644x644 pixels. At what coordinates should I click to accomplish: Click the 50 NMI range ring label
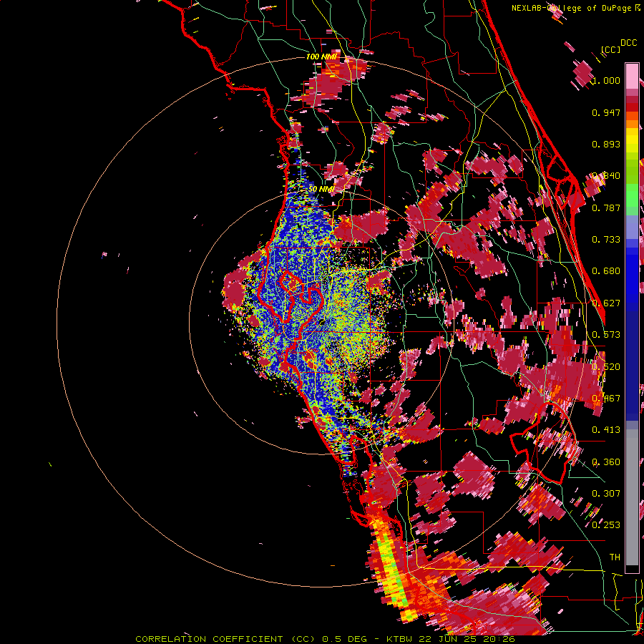pos(321,190)
